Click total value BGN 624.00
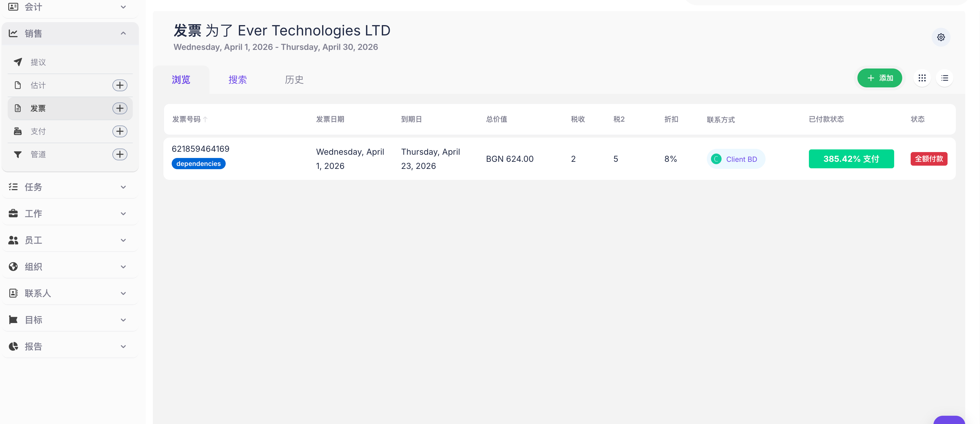Screen dimensions: 980x424 tap(510, 159)
